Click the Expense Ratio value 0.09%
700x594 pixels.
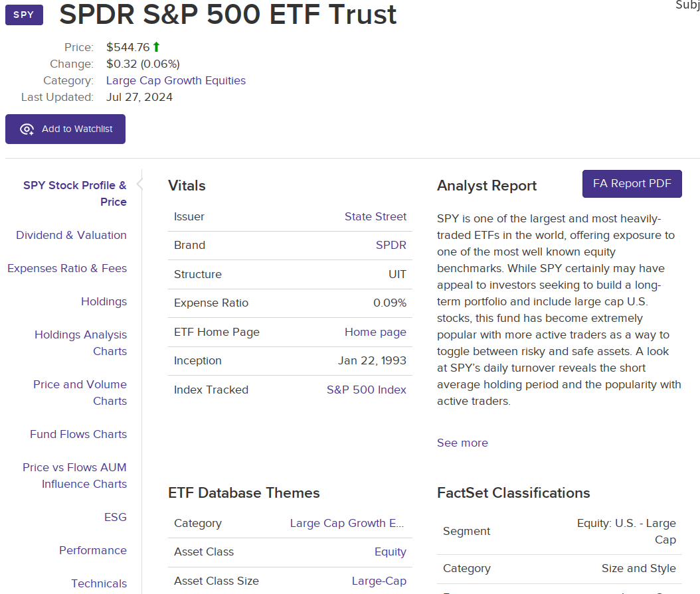[x=390, y=303]
